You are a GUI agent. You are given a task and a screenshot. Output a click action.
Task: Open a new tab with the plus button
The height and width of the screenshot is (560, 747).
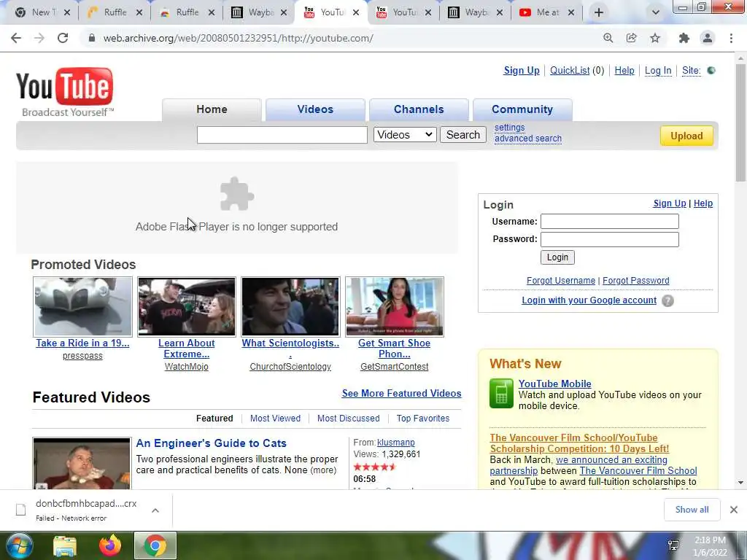click(599, 12)
